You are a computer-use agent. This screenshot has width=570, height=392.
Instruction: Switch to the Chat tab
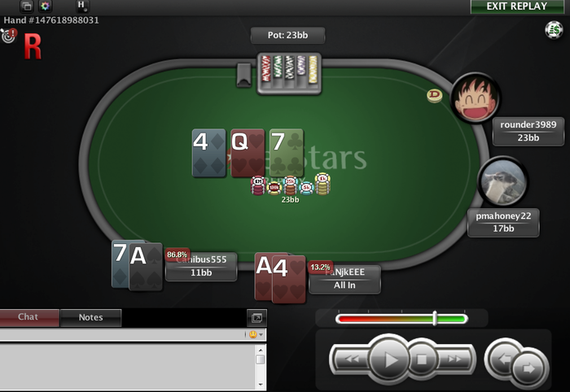28,317
